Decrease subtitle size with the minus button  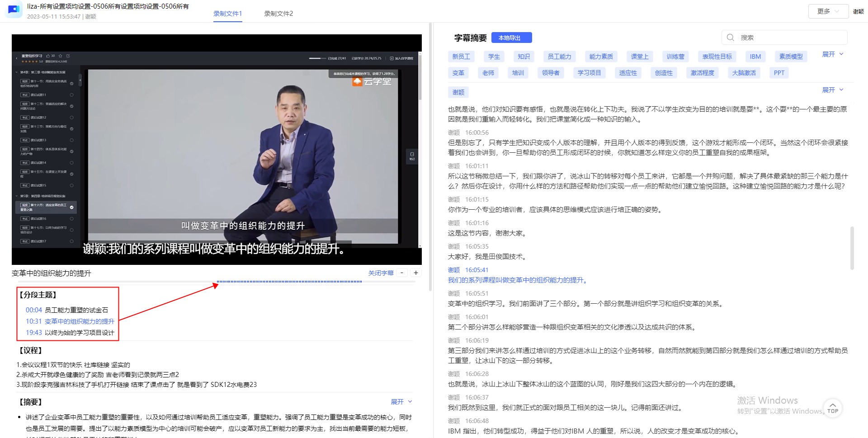click(x=401, y=273)
